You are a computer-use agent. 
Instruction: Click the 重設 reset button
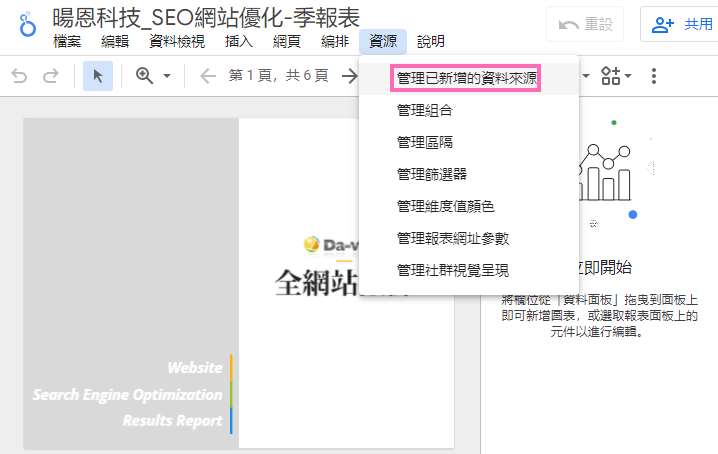tap(585, 24)
